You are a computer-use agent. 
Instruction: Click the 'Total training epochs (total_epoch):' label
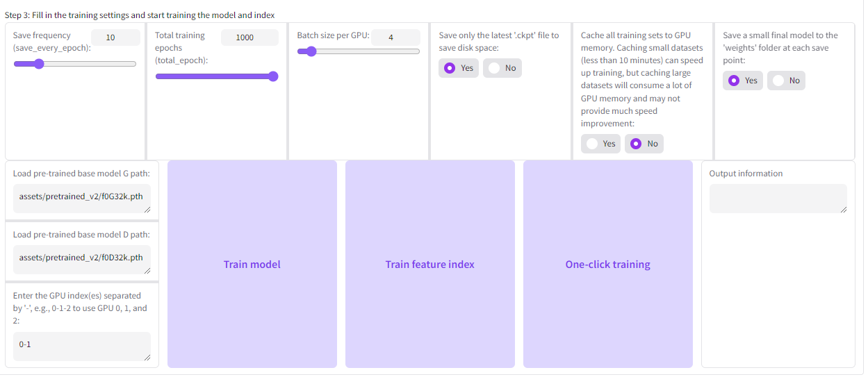click(181, 48)
